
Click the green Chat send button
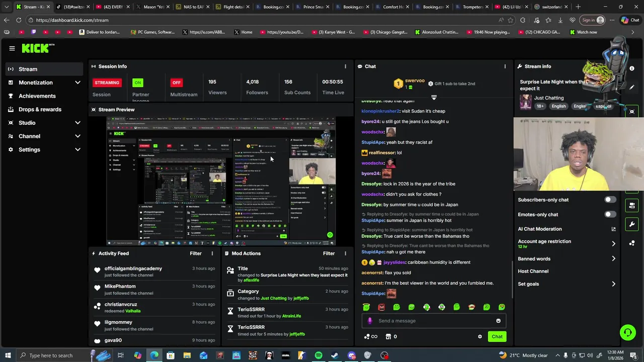coord(497,337)
